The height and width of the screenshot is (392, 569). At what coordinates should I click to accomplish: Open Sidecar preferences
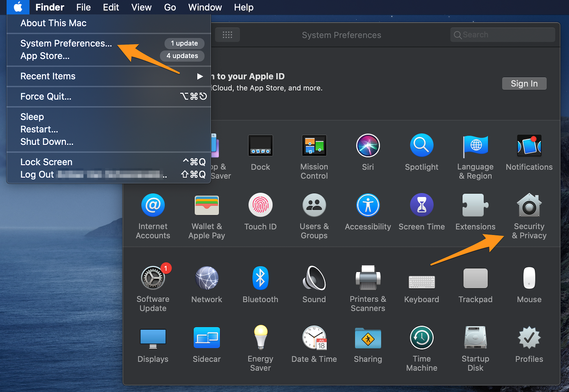[207, 345]
